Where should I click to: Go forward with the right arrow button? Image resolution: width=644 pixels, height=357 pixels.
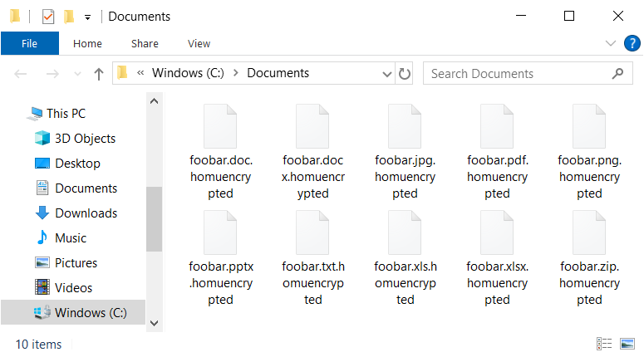52,74
